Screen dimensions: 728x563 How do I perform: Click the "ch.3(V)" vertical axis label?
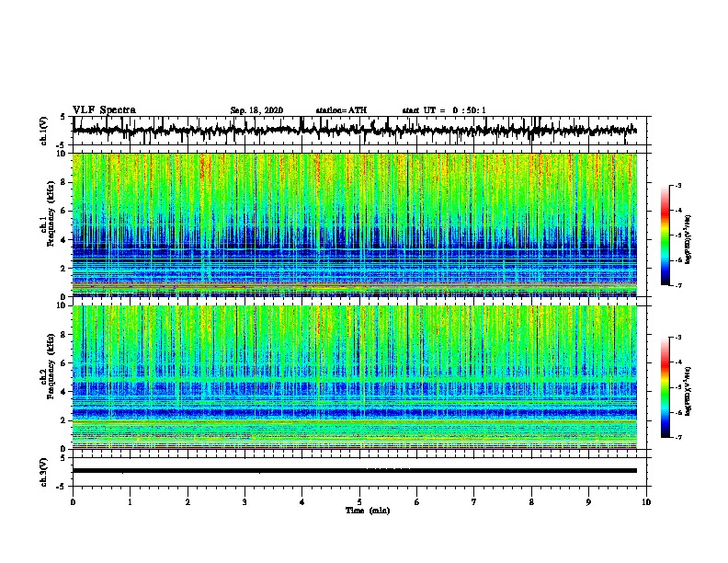click(44, 472)
